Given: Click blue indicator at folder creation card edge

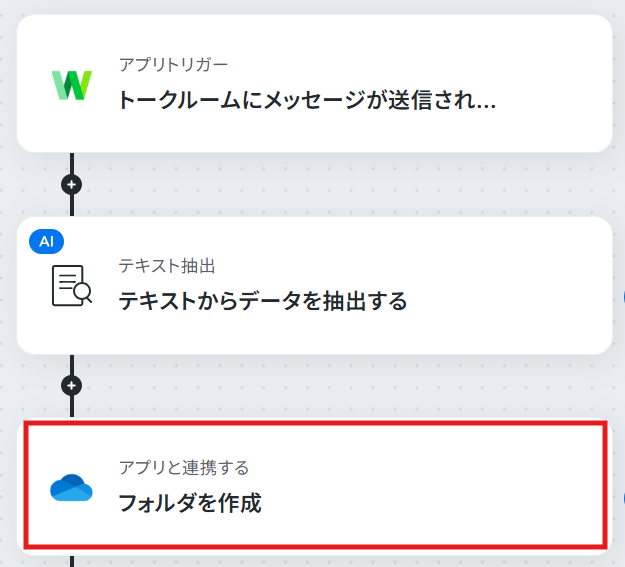Looking at the screenshot, I should 623,498.
